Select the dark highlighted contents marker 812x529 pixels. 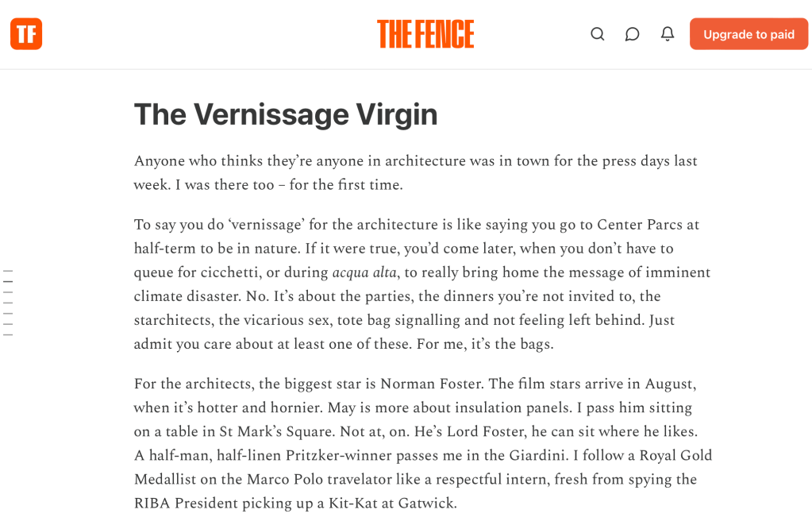click(8, 282)
